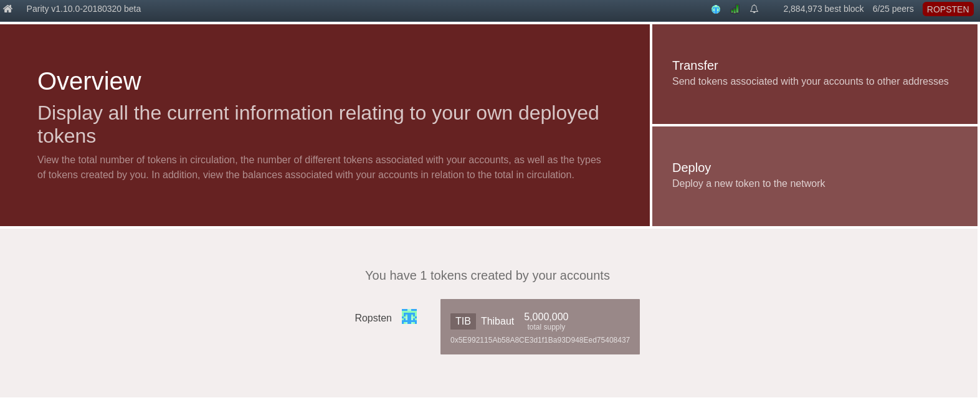The image size is (980, 418).
Task: Click the TIB token symbol tag
Action: (x=463, y=321)
